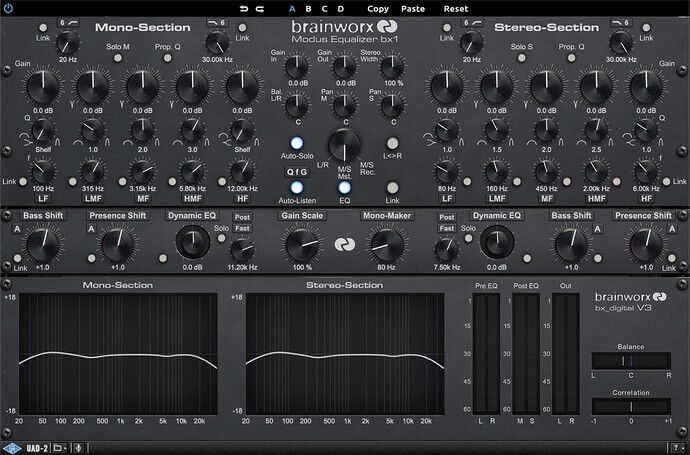
Task: Click the Mono-Section MF band button
Action: (143, 198)
